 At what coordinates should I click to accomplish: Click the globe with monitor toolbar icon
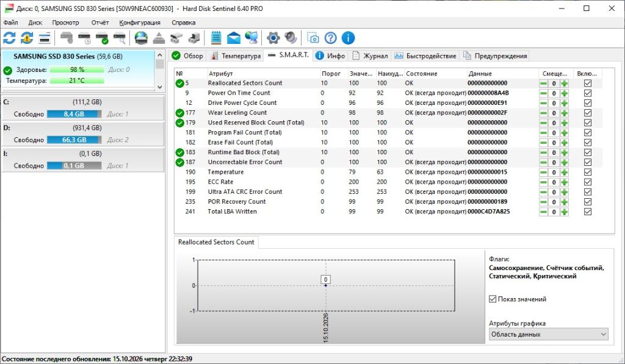click(251, 38)
